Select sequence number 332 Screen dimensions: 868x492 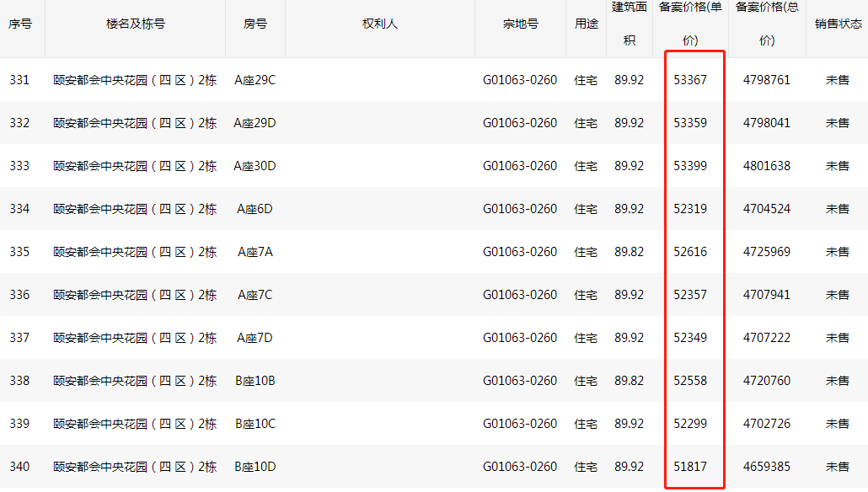[x=19, y=123]
